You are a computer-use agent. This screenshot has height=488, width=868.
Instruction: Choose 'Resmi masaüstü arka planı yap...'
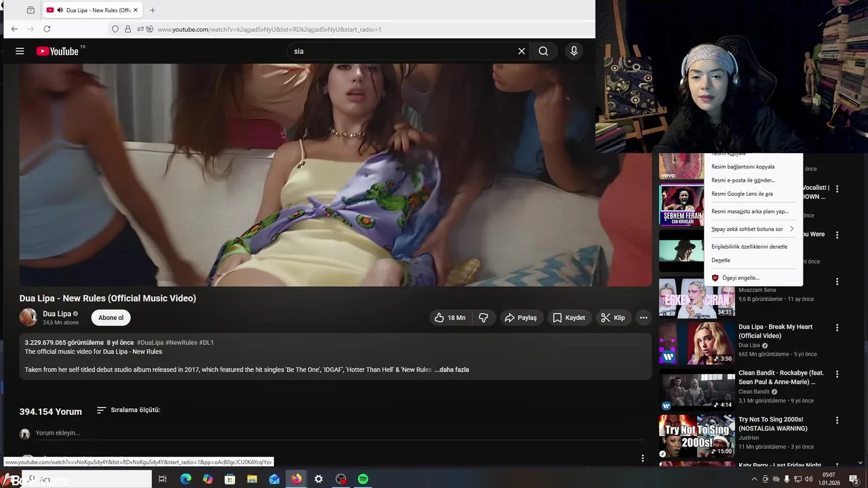pos(753,211)
